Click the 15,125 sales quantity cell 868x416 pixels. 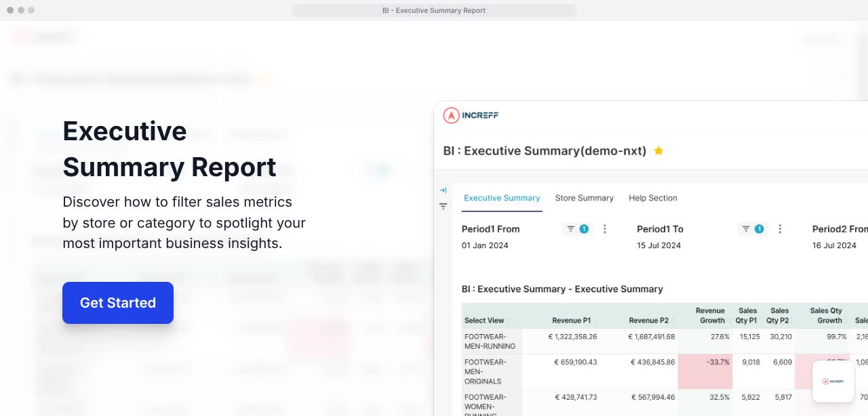click(751, 336)
